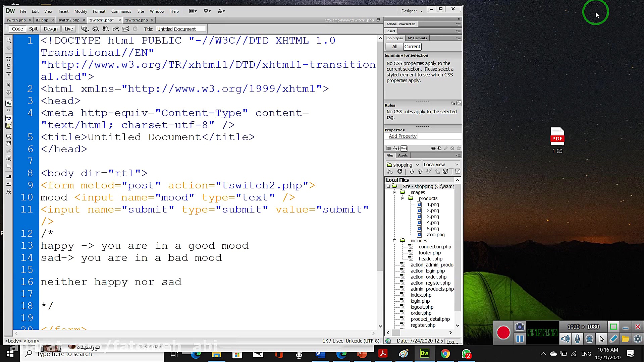Toggle the recorder microphone input
Viewport: 644px width, 362px height.
577,339
